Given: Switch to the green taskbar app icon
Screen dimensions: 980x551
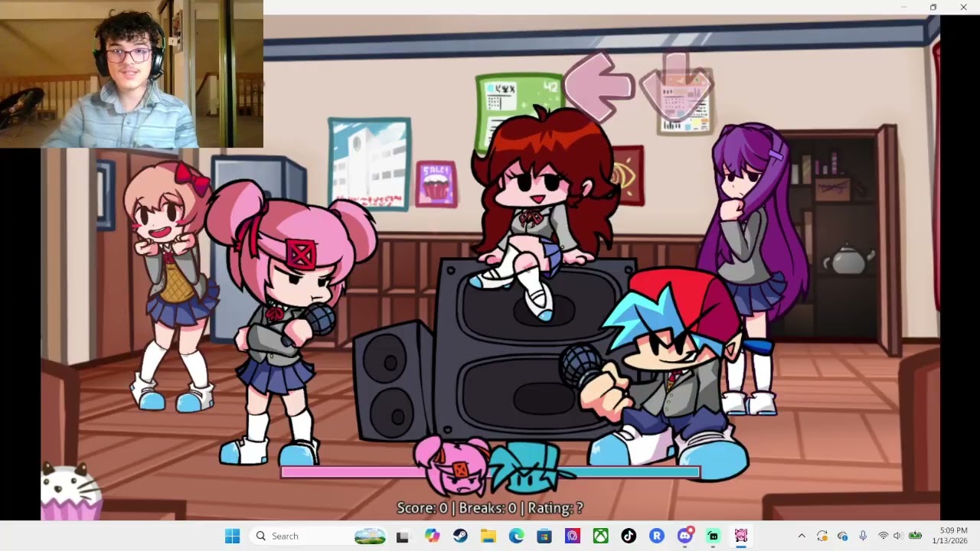Looking at the screenshot, I should tap(713, 536).
